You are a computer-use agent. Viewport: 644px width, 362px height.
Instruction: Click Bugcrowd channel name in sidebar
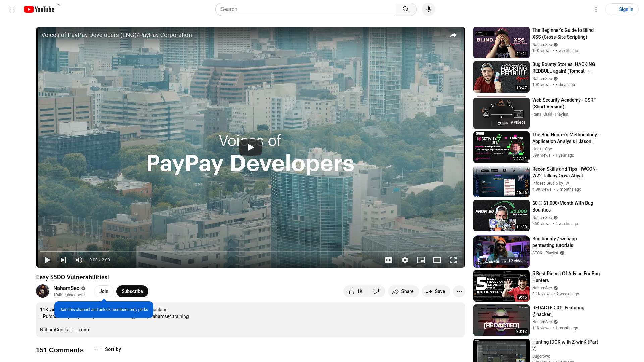pos(541,356)
